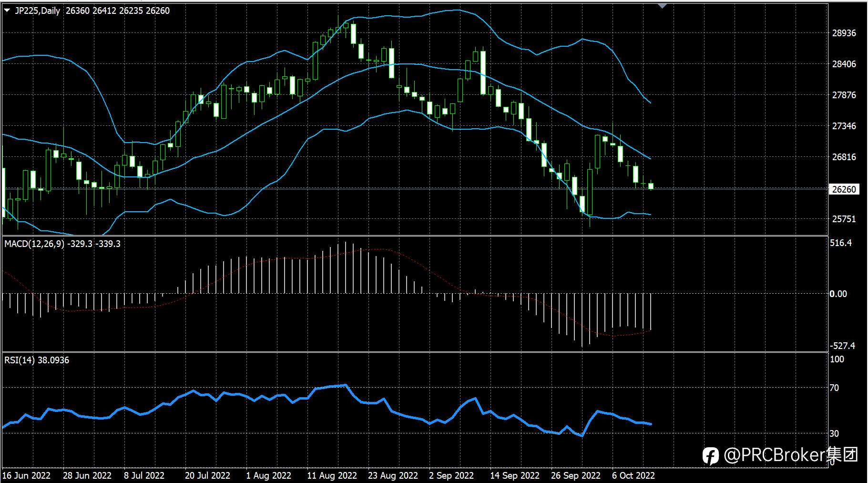Click price scale value 27876

(x=844, y=95)
